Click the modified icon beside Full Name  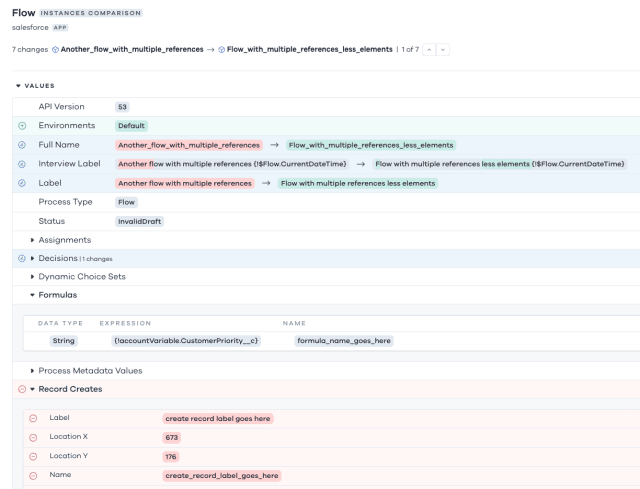(x=22, y=145)
